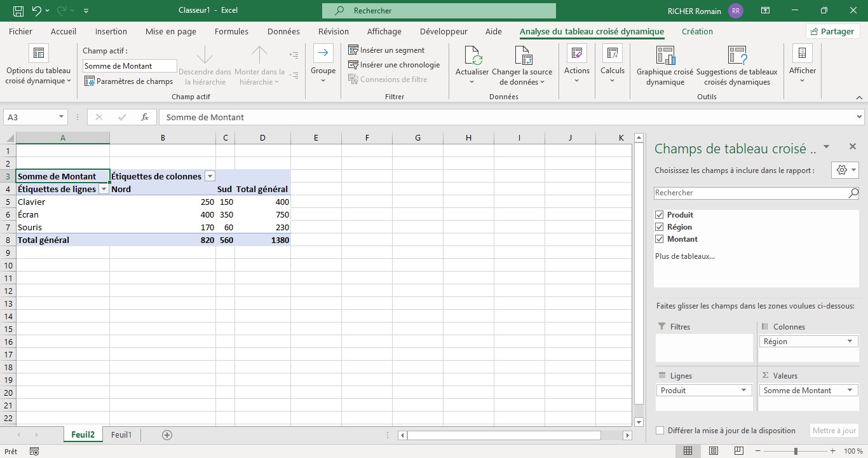Click the Mettre à jour button

834,431
